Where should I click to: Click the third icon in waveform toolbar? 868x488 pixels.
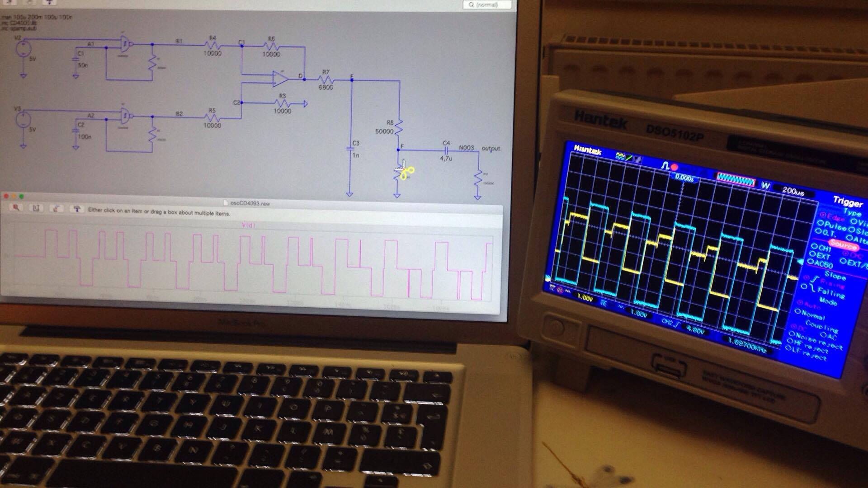tap(56, 208)
